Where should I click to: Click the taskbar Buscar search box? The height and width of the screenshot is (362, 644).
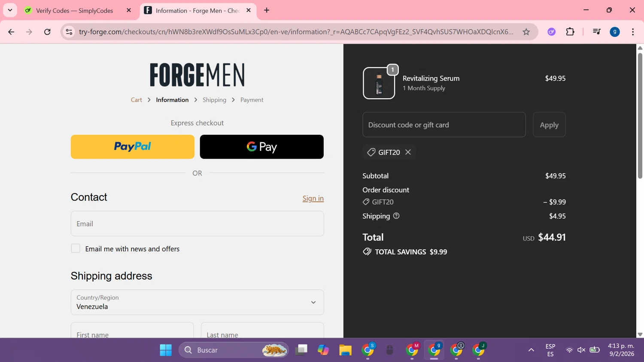(234, 350)
